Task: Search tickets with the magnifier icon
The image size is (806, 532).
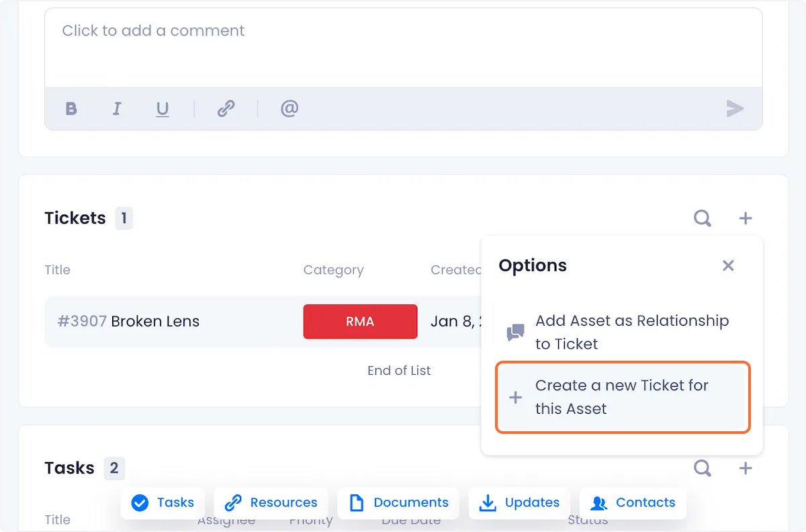Action: tap(703, 218)
